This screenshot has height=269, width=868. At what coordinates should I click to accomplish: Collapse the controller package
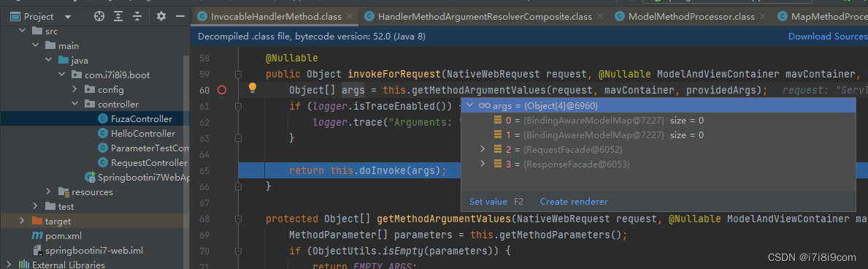coord(74,104)
